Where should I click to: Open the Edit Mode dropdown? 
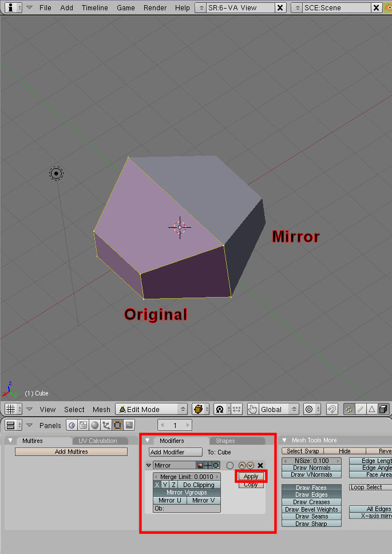[151, 409]
